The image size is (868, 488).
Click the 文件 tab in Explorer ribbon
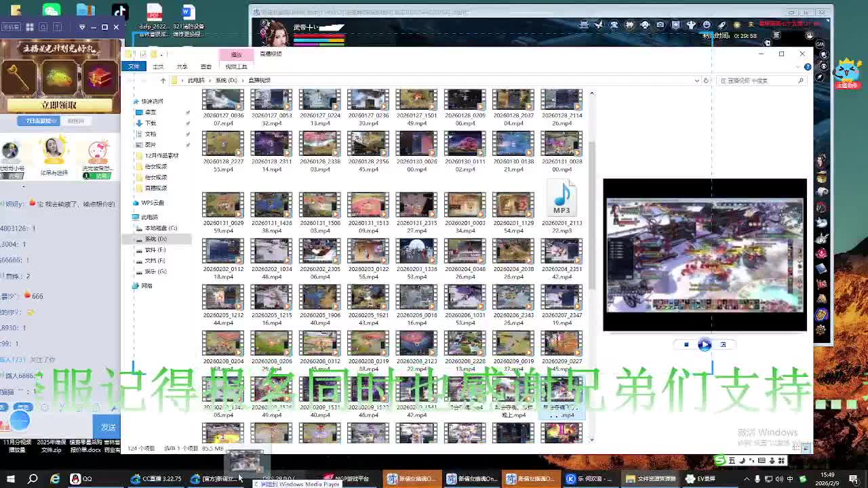tap(134, 66)
